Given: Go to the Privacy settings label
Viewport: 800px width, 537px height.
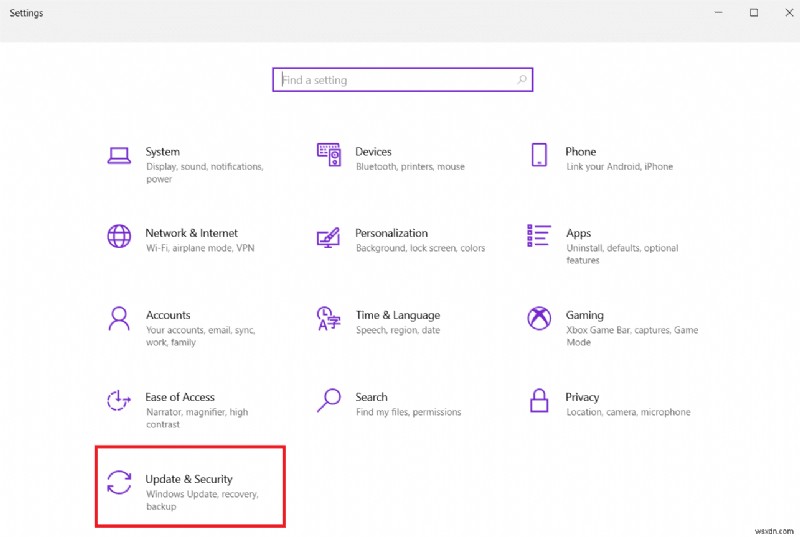Looking at the screenshot, I should tap(582, 397).
